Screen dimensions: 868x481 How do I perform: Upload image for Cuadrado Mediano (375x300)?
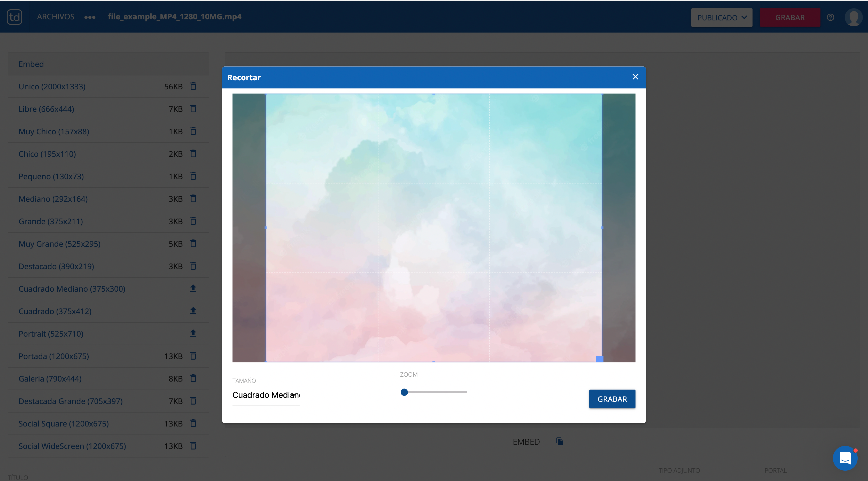pyautogui.click(x=193, y=288)
